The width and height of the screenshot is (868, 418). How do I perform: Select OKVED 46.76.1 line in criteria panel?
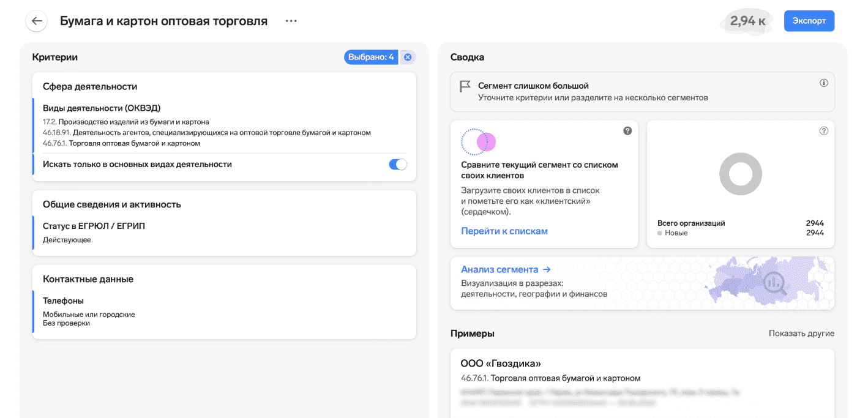[122, 143]
